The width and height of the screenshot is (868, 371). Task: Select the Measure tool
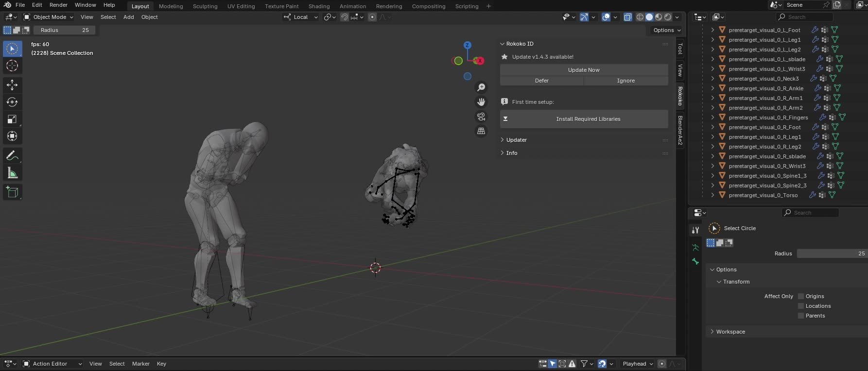pos(12,173)
